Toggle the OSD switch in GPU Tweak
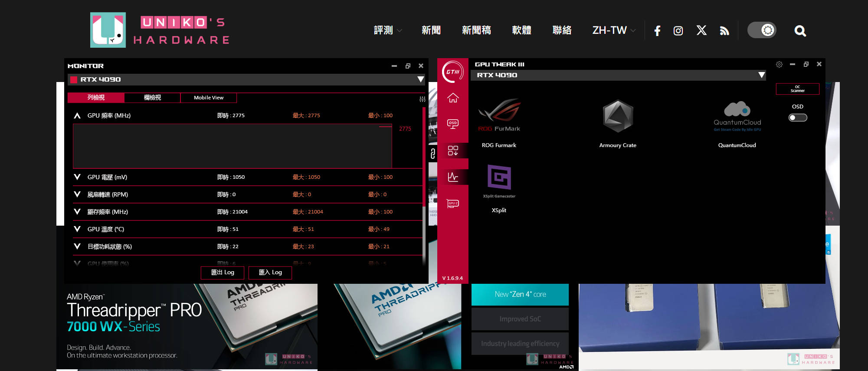 click(x=798, y=118)
